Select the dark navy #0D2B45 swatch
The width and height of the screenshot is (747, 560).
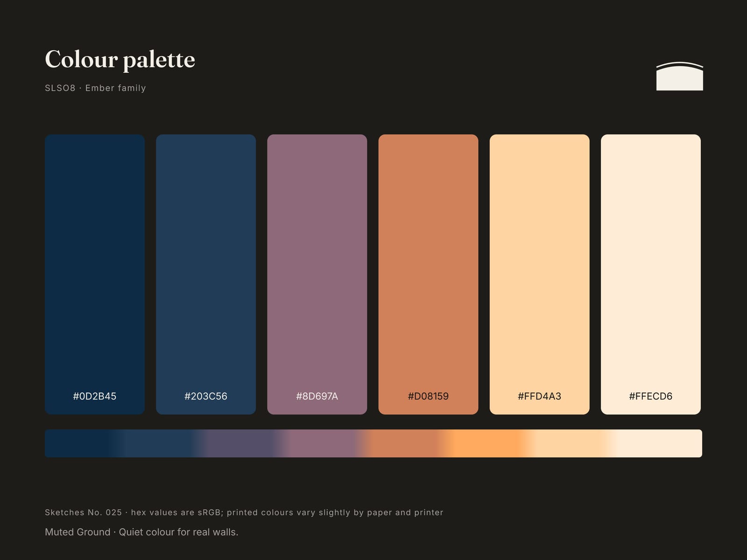pyautogui.click(x=95, y=274)
